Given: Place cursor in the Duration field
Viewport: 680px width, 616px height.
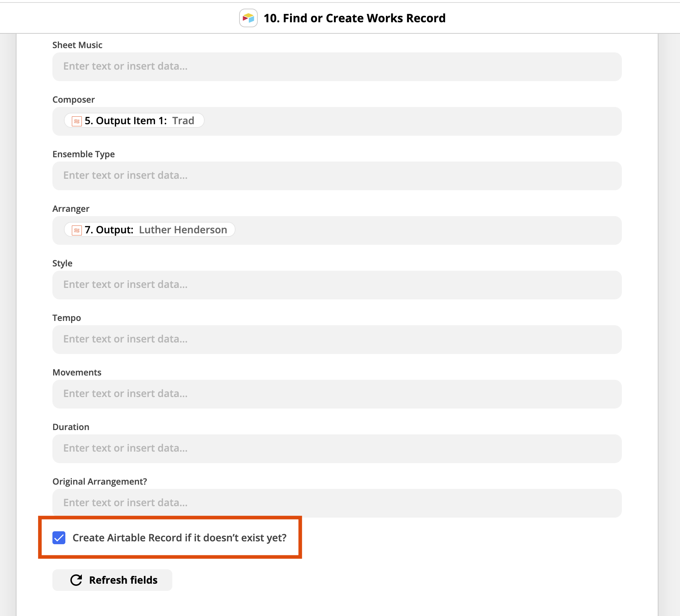Looking at the screenshot, I should [337, 449].
